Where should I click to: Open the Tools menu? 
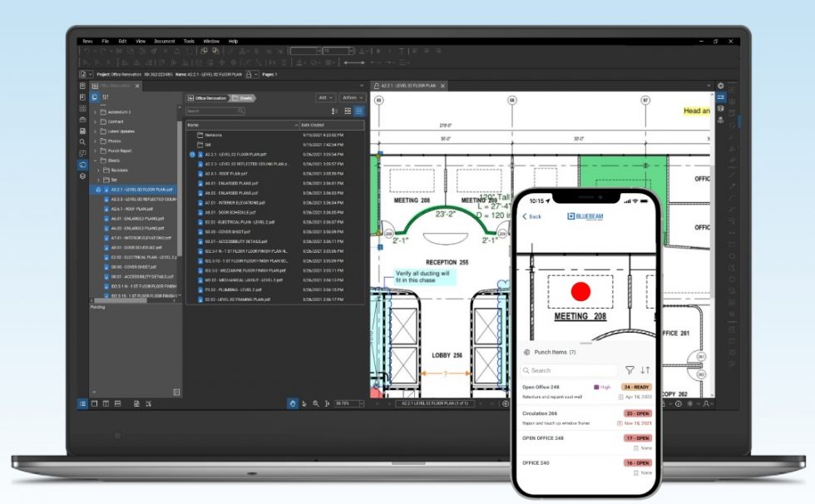(x=187, y=40)
